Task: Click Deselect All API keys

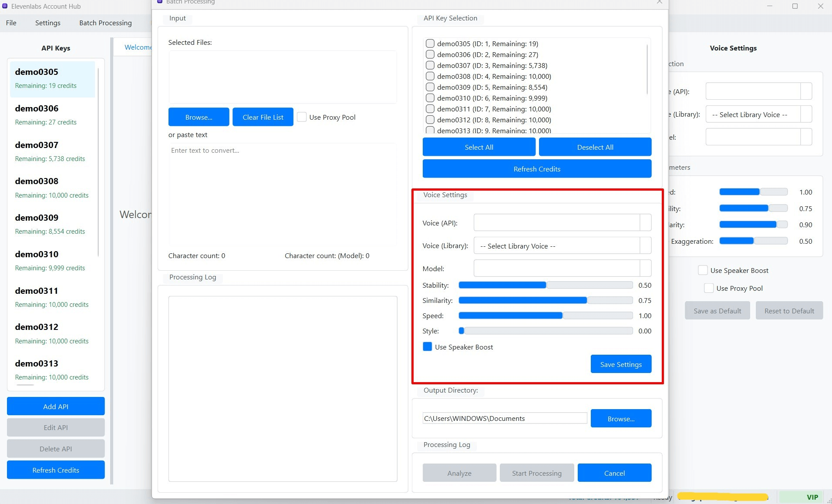Action: tap(595, 147)
